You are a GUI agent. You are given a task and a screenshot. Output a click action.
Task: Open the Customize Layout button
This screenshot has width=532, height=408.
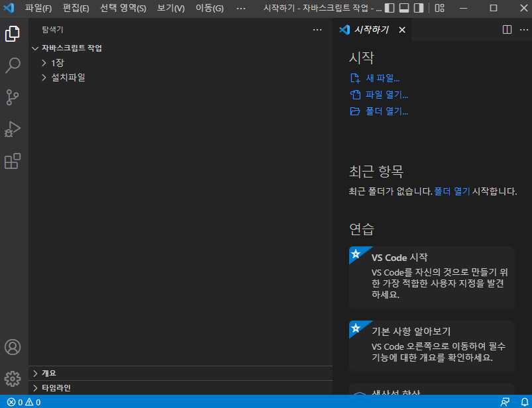tap(440, 8)
